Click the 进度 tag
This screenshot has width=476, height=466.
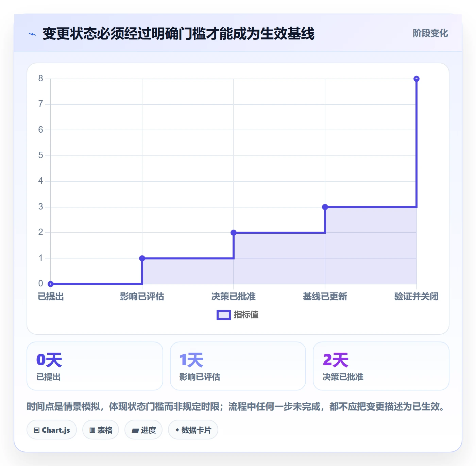coord(143,430)
